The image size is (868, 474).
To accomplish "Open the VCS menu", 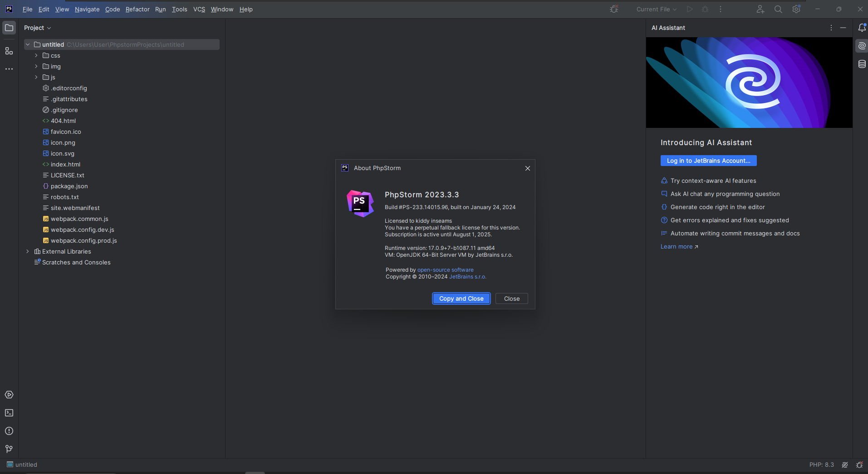I will [199, 9].
